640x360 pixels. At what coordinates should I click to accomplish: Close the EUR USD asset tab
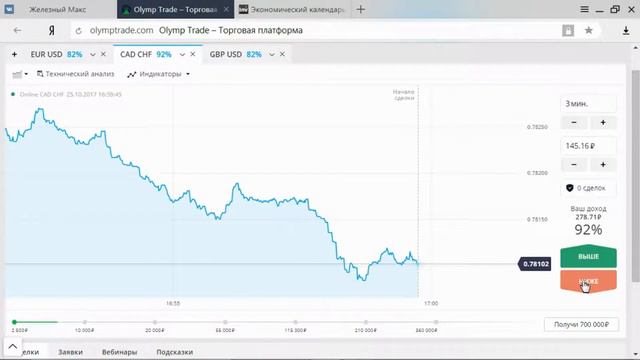tap(103, 54)
